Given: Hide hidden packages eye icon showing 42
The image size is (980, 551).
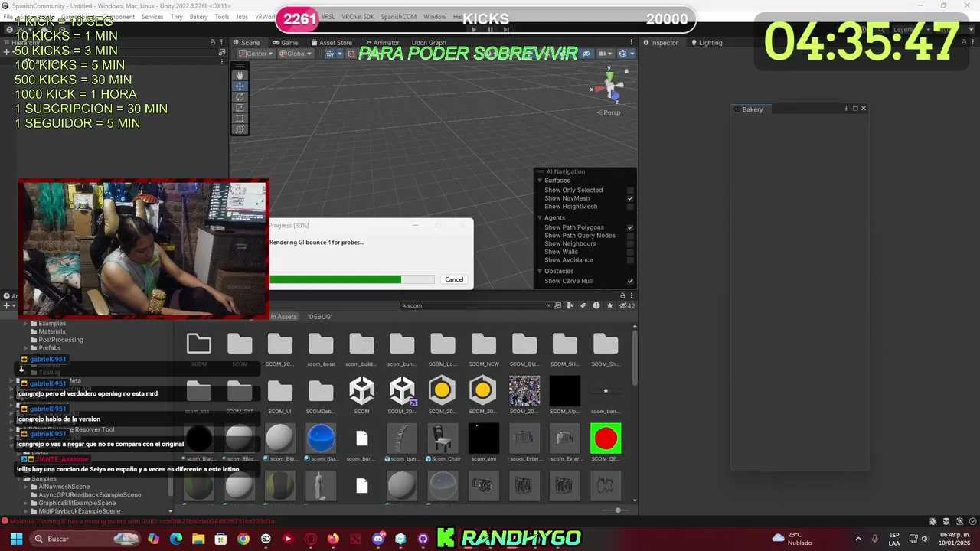Looking at the screenshot, I should [x=626, y=305].
